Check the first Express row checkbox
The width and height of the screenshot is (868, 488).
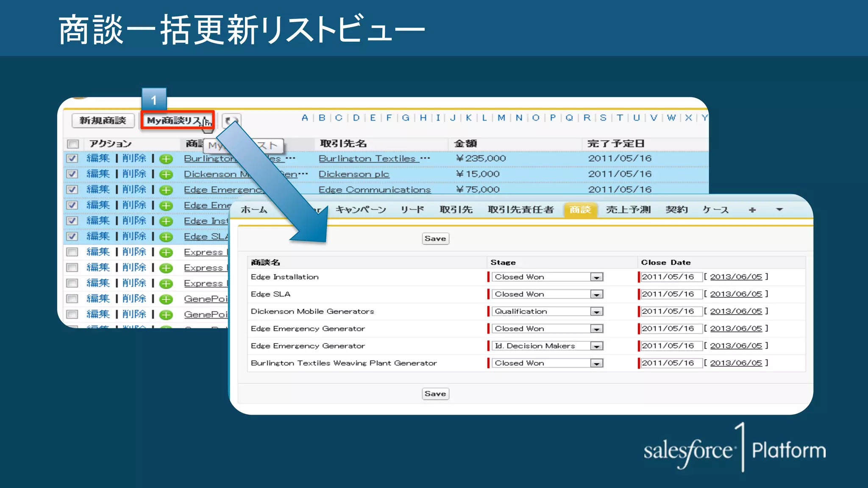(72, 252)
